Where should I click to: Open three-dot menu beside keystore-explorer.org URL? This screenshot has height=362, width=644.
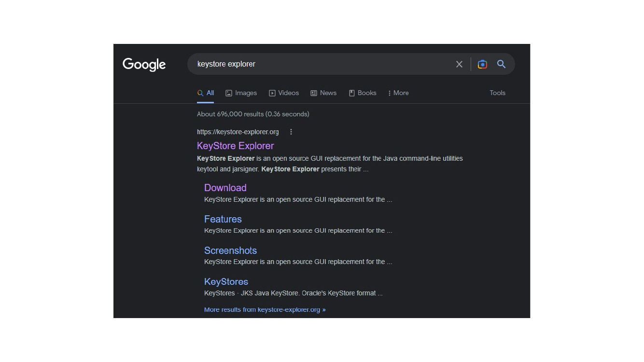(x=291, y=132)
